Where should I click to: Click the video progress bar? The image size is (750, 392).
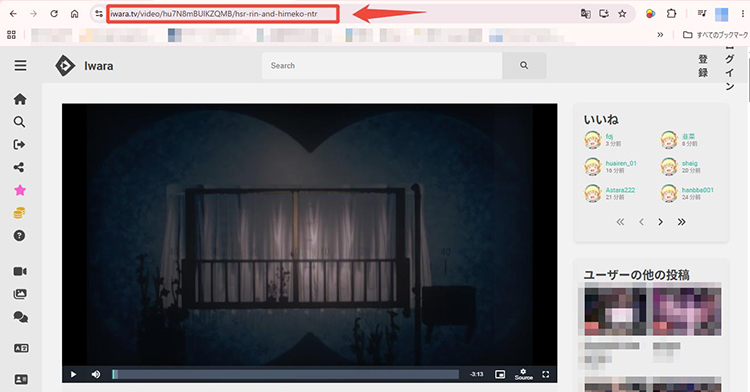click(286, 374)
